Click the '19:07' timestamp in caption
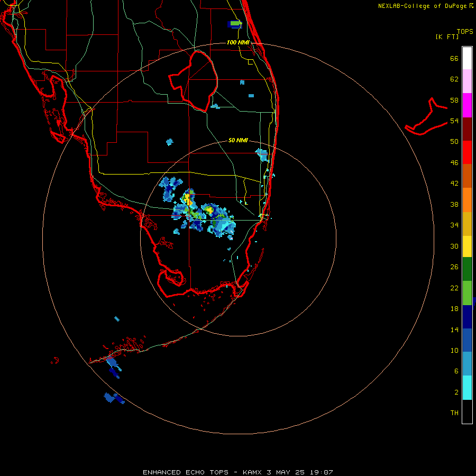Image resolution: width=476 pixels, height=476 pixels. (x=322, y=472)
